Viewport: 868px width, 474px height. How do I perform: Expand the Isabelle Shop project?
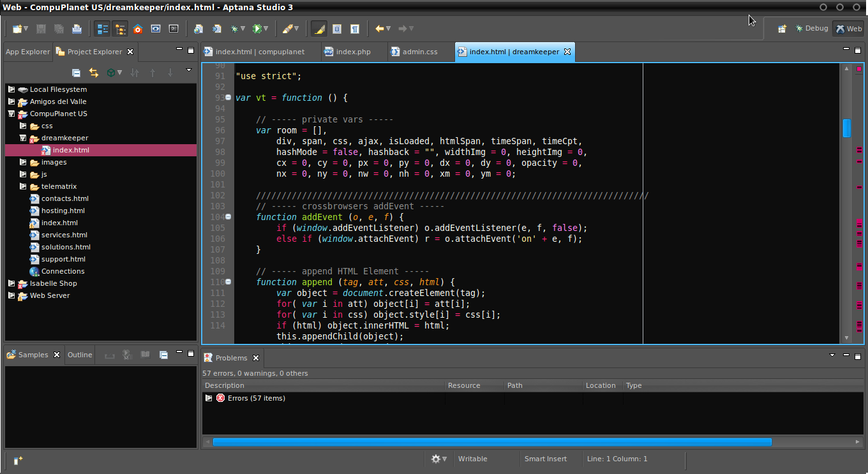[11, 283]
